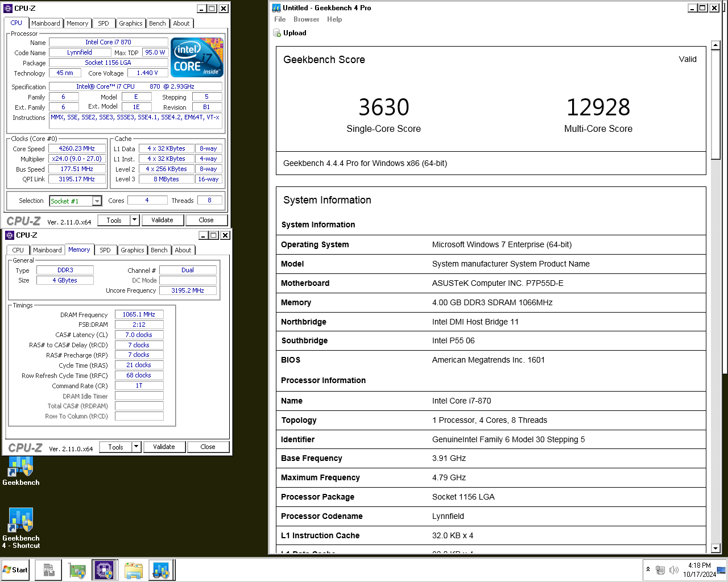Open the PNG file icon on the taskbar
This screenshot has height=582, width=728.
pos(49,569)
